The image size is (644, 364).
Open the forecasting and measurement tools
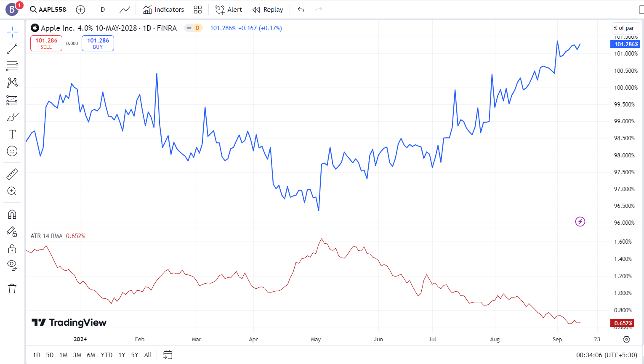[12, 100]
